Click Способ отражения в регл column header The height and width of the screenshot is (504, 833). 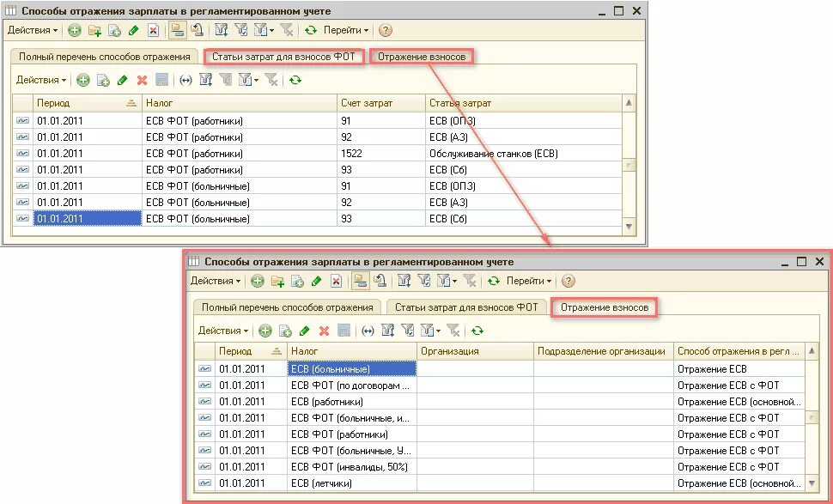tap(739, 351)
